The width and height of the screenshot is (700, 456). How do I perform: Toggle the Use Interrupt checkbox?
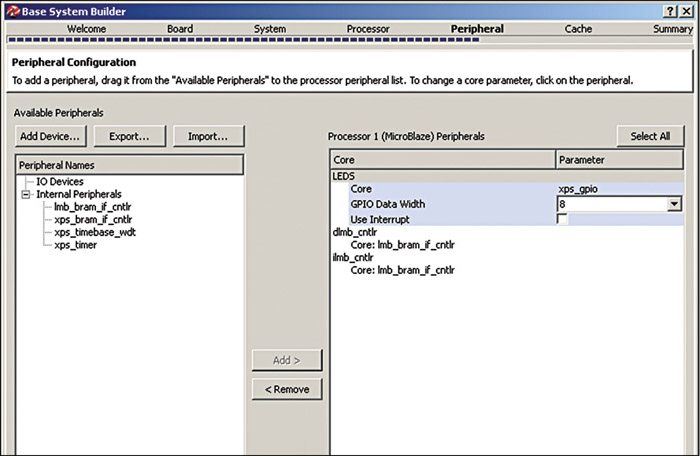click(x=562, y=219)
